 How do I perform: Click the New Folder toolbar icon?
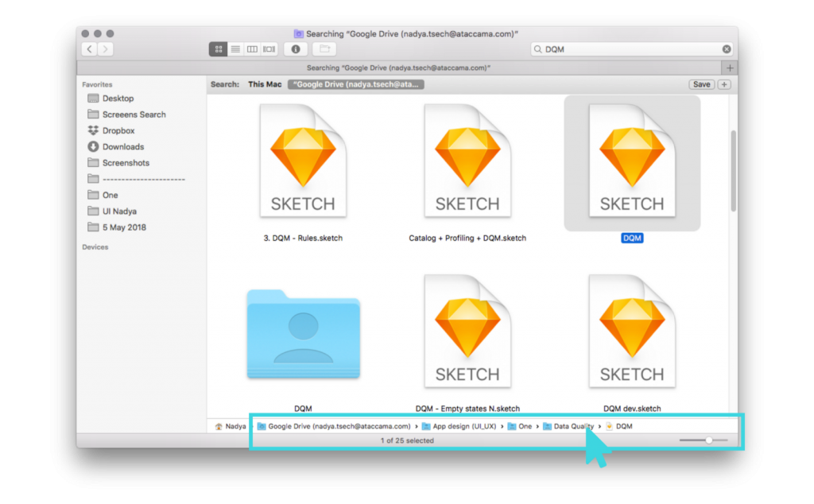click(x=324, y=49)
